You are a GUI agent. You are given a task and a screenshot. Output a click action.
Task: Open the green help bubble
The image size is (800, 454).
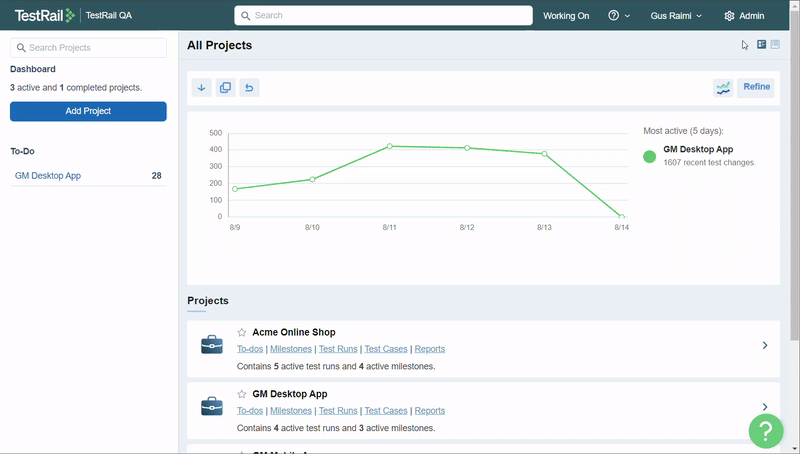[x=766, y=431]
